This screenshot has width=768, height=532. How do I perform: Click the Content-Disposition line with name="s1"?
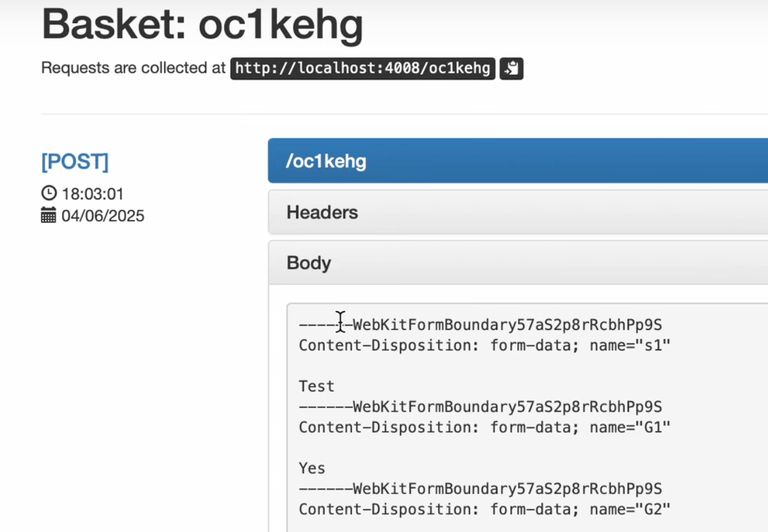coord(484,345)
